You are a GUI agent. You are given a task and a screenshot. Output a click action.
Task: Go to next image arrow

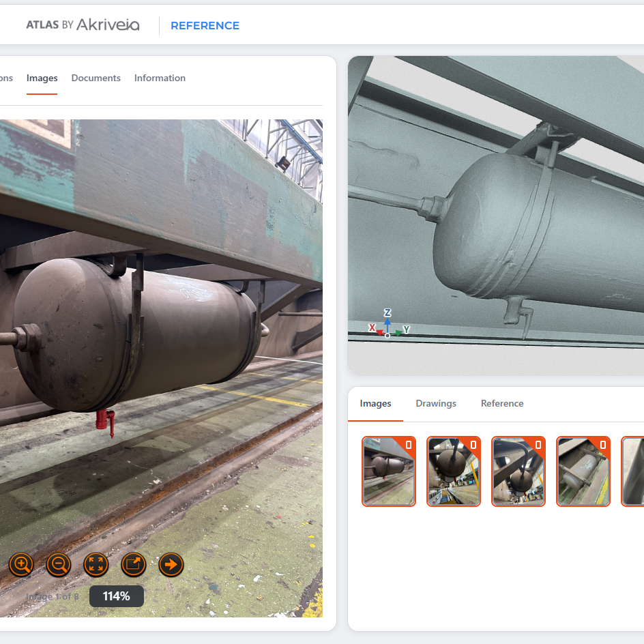(x=171, y=565)
